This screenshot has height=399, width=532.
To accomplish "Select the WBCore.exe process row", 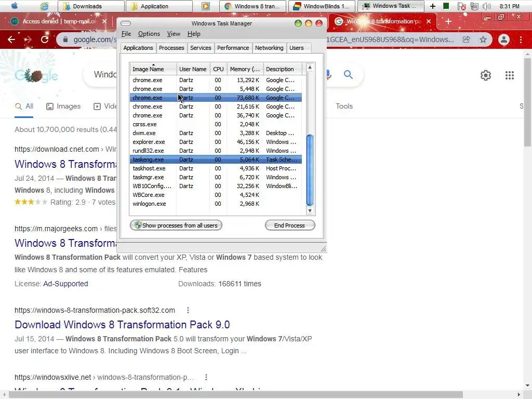I will point(216,195).
